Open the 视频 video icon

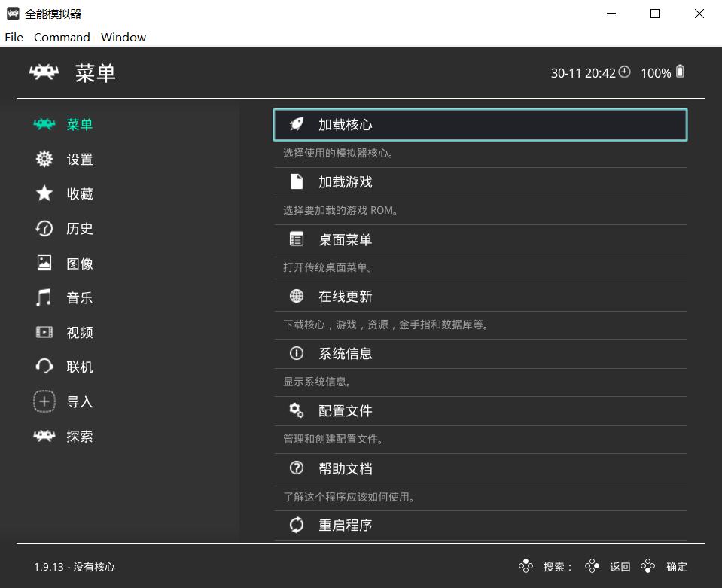coord(44,332)
